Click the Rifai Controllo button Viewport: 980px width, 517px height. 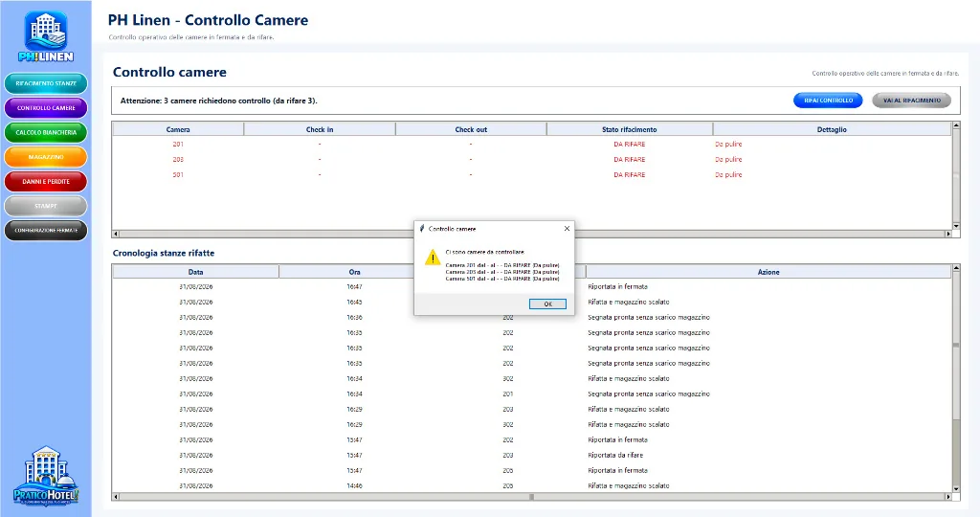click(828, 100)
